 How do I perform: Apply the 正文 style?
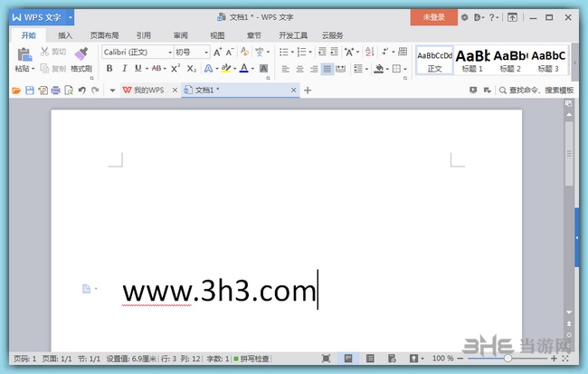(434, 61)
